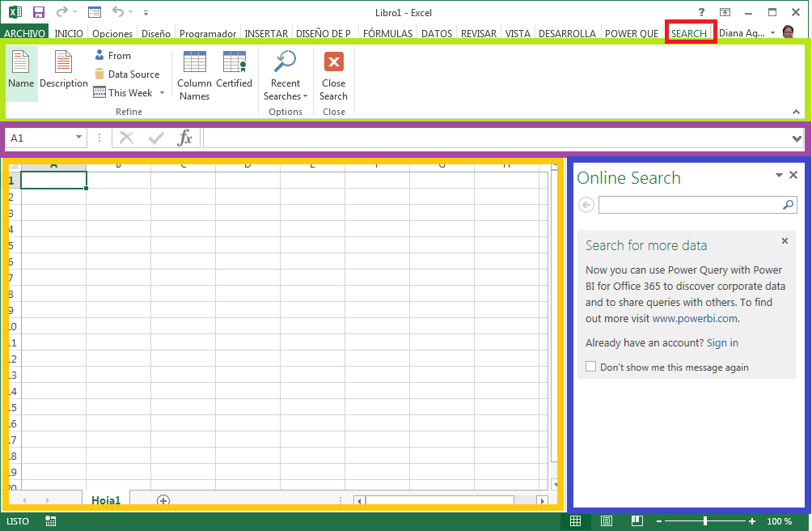Add a new sheet with plus icon
812x531 pixels.
163,500
